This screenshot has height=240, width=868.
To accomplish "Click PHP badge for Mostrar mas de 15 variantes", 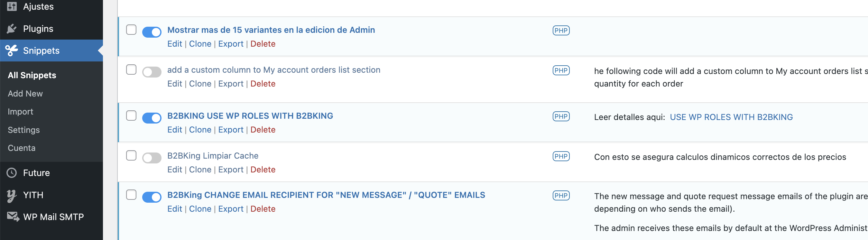I will (561, 31).
